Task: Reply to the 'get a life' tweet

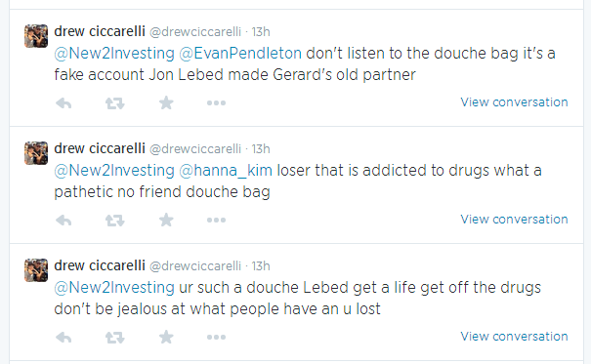Action: pyautogui.click(x=63, y=337)
